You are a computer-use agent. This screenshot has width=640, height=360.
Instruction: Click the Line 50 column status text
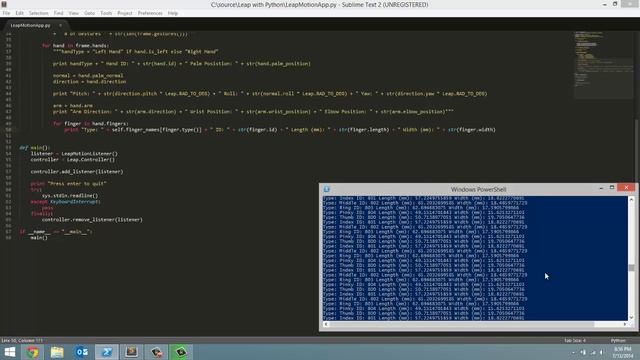coord(22,340)
